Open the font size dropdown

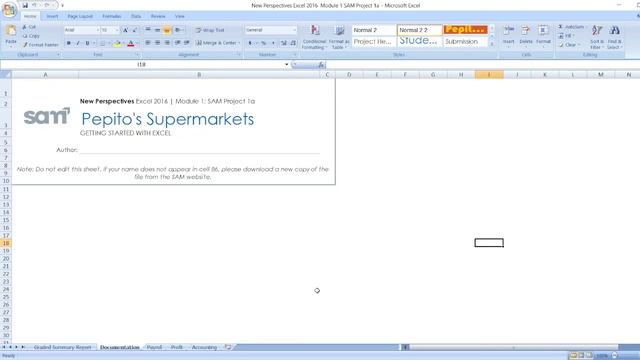(x=117, y=30)
